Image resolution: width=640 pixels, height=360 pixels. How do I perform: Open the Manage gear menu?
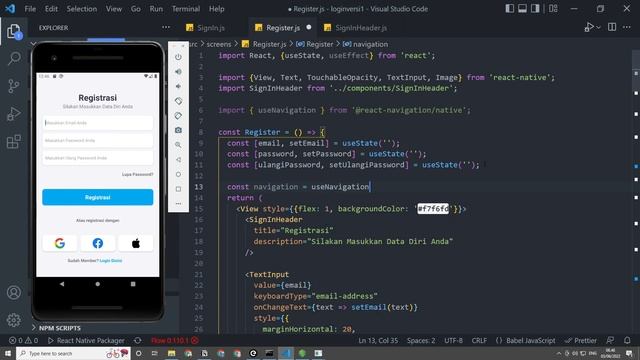pos(13,320)
